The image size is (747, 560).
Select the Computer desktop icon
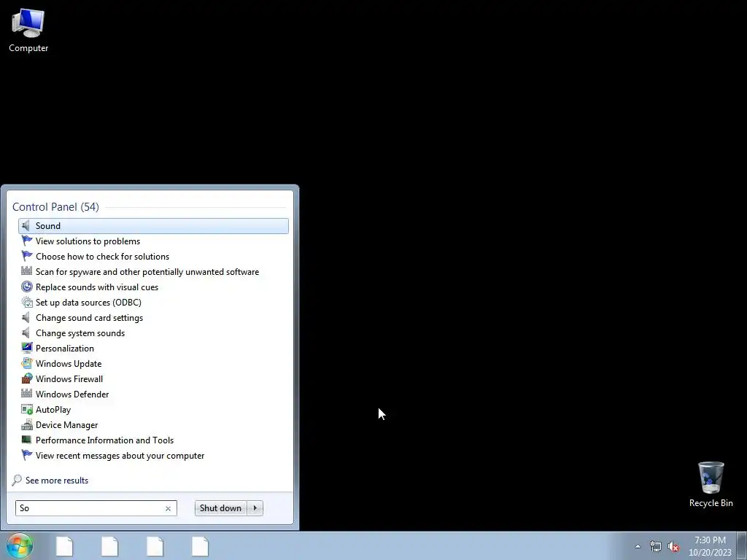click(x=28, y=31)
